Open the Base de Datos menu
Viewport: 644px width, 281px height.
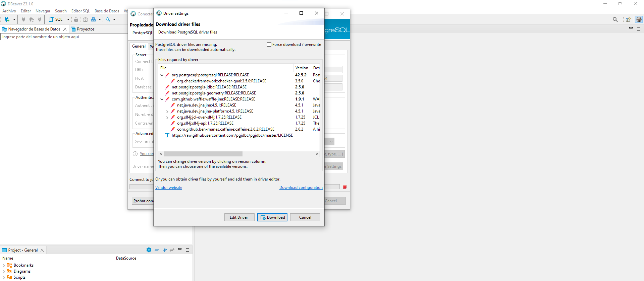[107, 11]
